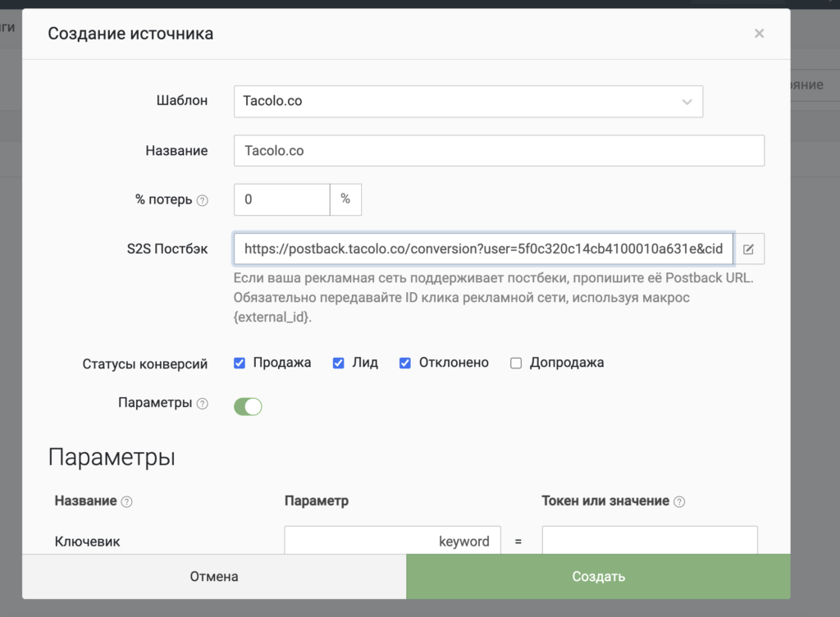Open help icon beside % потерь
This screenshot has height=617, width=840.
click(202, 200)
